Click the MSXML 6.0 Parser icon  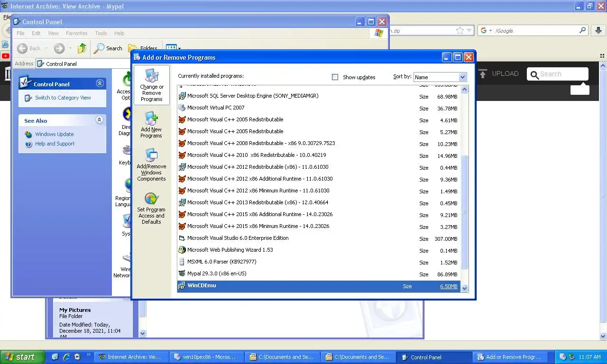(182, 262)
